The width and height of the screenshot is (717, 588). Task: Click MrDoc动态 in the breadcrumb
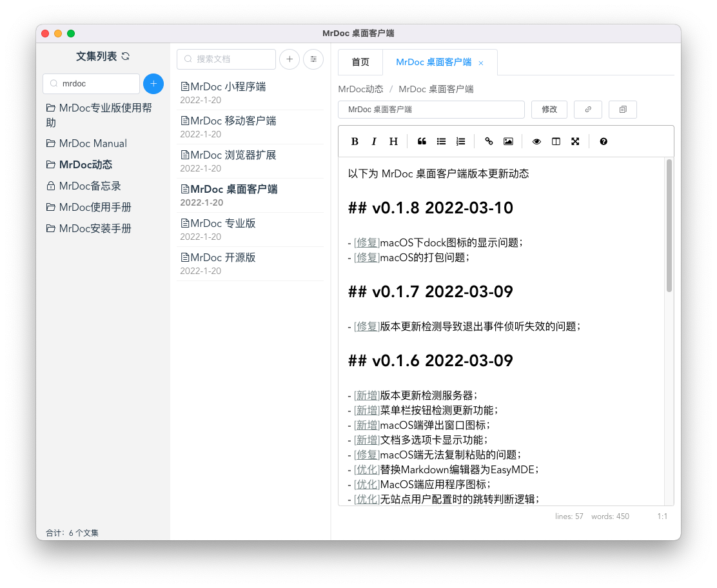click(361, 89)
